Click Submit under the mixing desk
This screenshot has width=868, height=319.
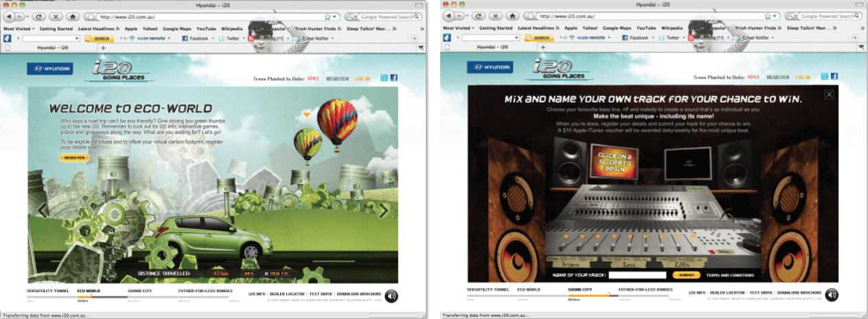tap(685, 274)
